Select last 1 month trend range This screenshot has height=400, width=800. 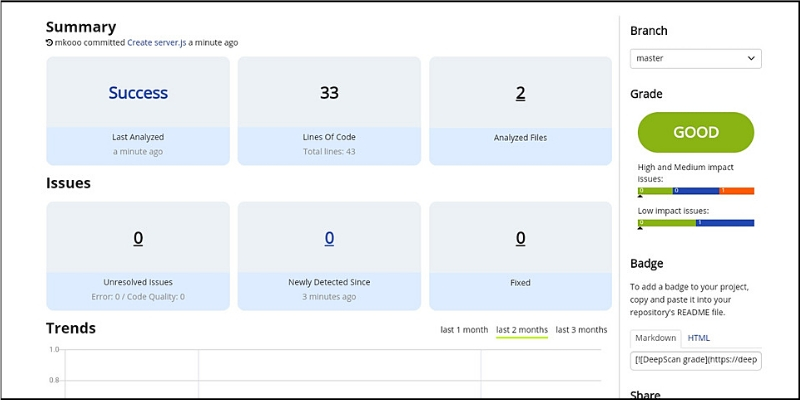[x=464, y=330]
